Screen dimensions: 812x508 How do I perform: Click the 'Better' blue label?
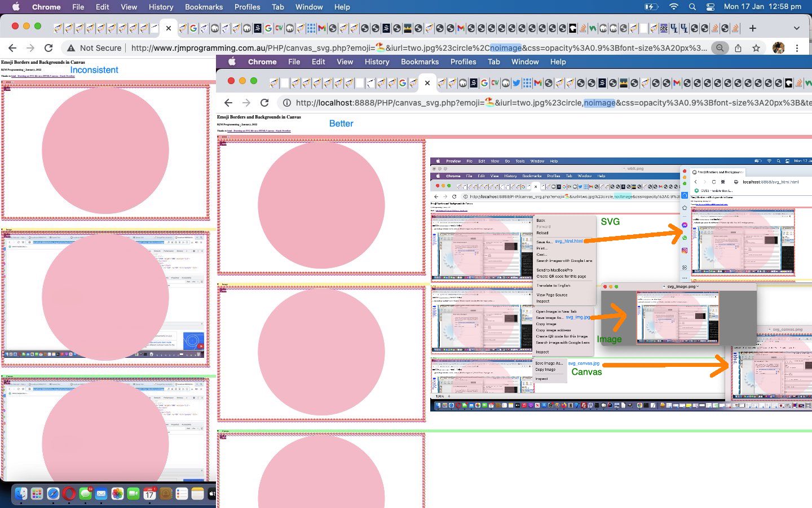coord(341,124)
